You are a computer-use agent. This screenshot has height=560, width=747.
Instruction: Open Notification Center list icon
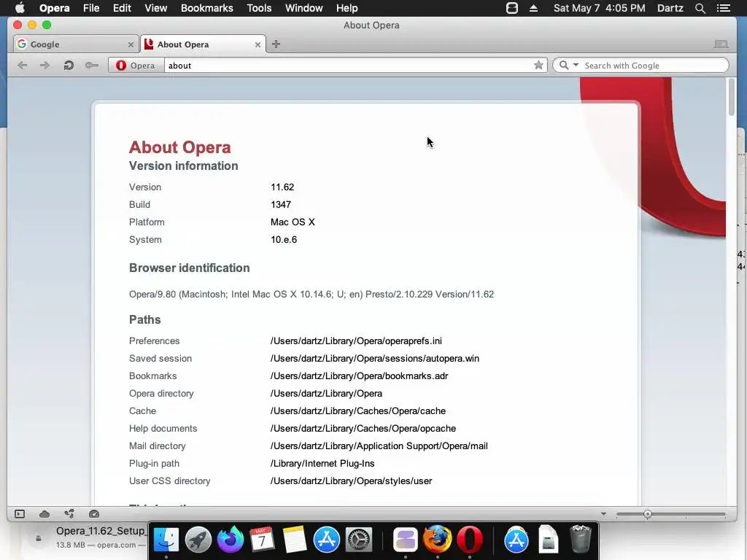(x=724, y=8)
